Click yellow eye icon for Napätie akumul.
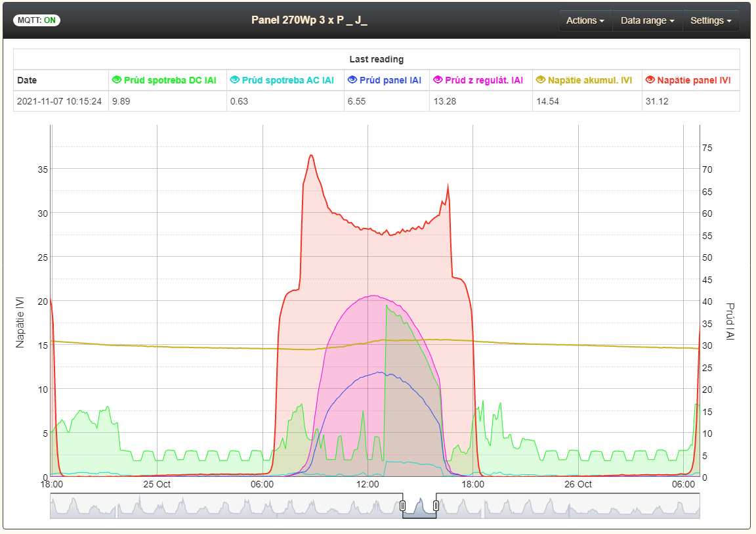Image resolution: width=756 pixels, height=534 pixels. click(x=541, y=80)
